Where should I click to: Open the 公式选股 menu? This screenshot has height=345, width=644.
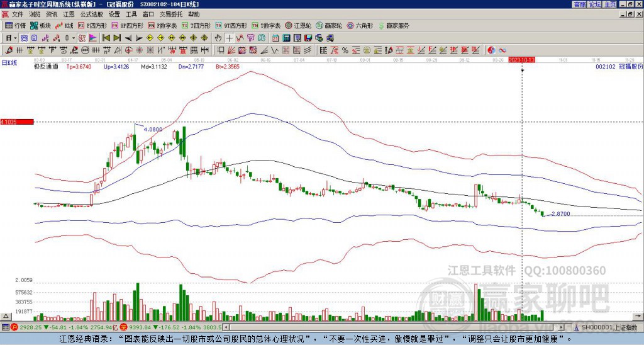tap(92, 14)
